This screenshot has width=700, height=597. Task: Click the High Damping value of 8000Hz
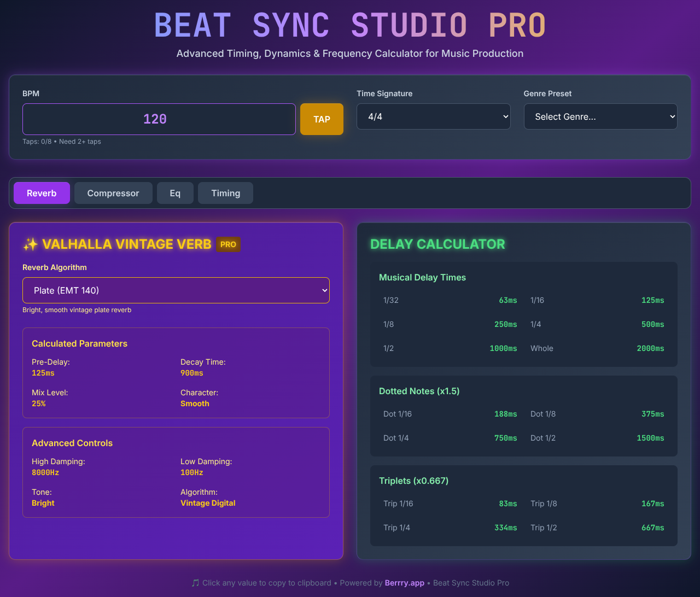[x=45, y=472]
